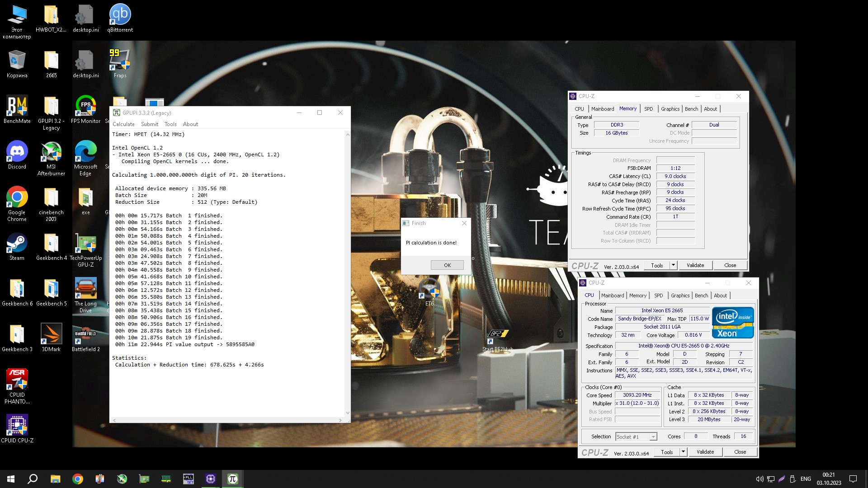868x488 pixels.
Task: Open the clock showing 00:21
Action: pyautogui.click(x=829, y=479)
